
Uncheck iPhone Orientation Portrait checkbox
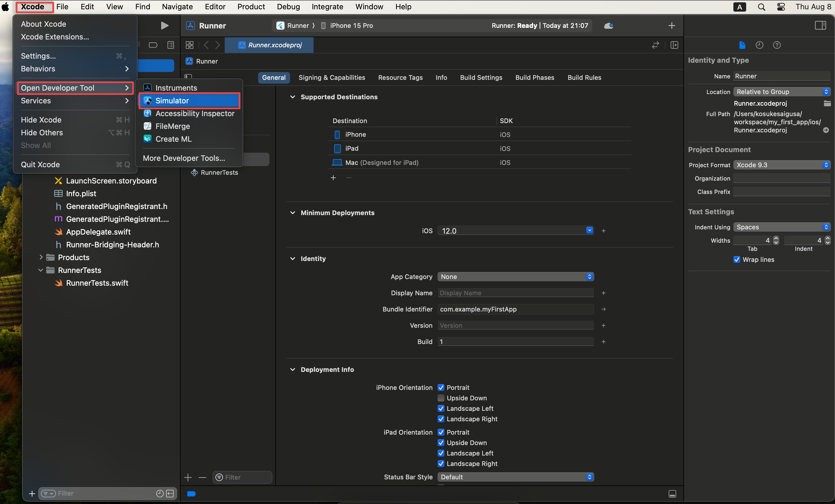440,387
